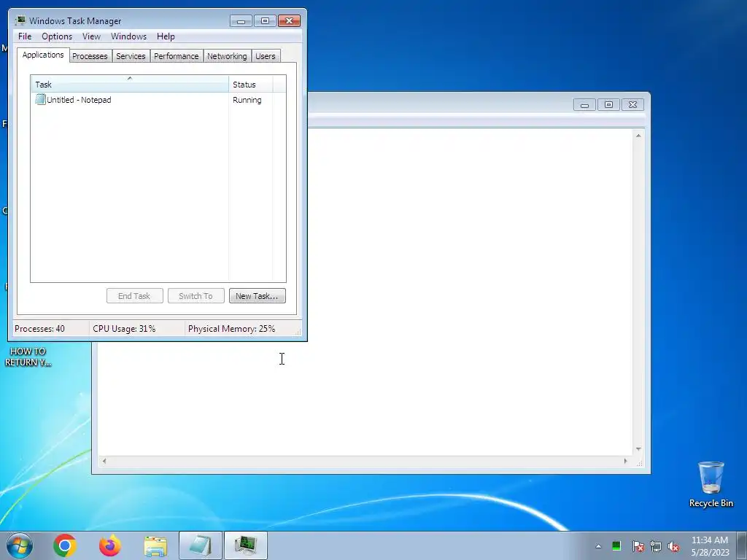Click the Notepad vertical scrollbar up arrow
The width and height of the screenshot is (747, 560).
tap(638, 136)
